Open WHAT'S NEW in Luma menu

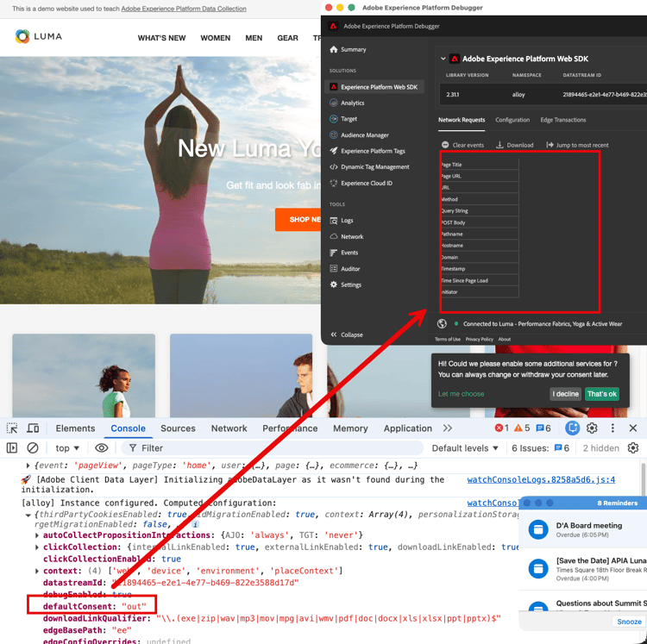162,38
